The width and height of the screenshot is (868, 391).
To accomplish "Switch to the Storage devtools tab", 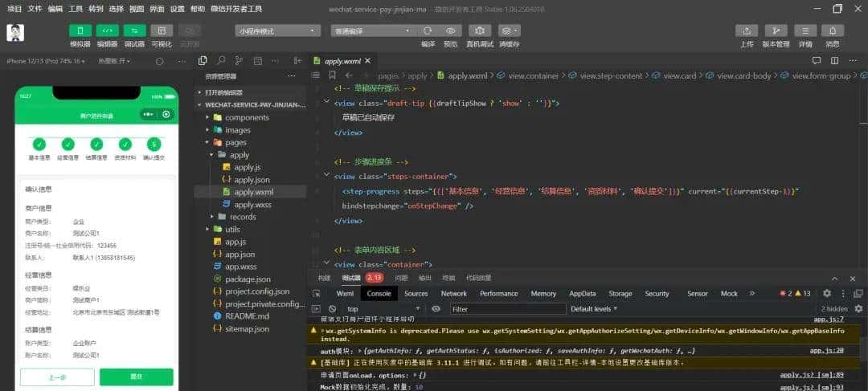I will tap(620, 294).
